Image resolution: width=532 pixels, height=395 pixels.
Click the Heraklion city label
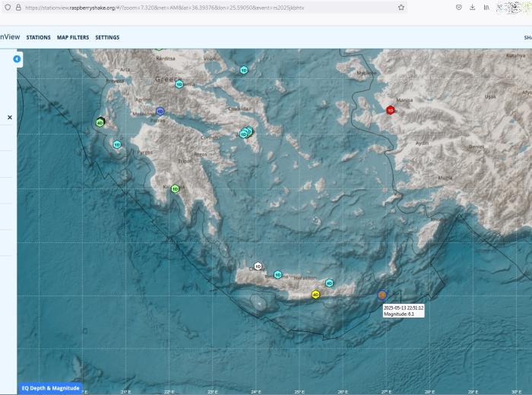click(305, 278)
